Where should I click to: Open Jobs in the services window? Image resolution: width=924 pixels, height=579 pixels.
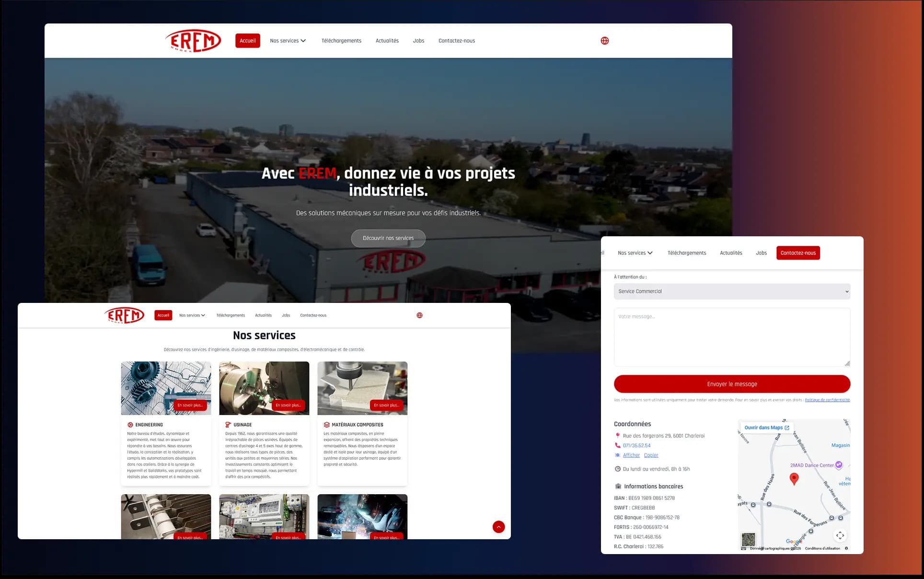tap(286, 315)
